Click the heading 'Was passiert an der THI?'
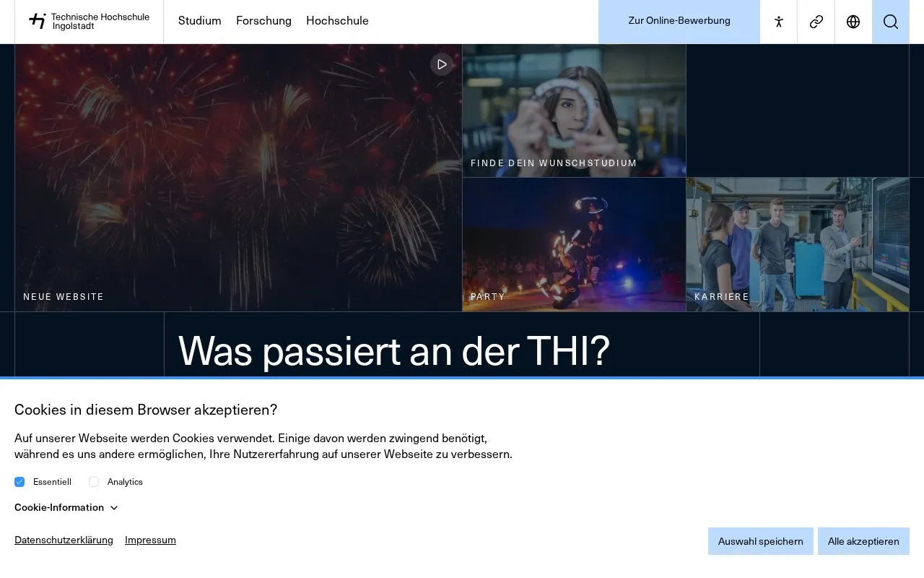Viewport: 924px width, 578px height. click(394, 350)
